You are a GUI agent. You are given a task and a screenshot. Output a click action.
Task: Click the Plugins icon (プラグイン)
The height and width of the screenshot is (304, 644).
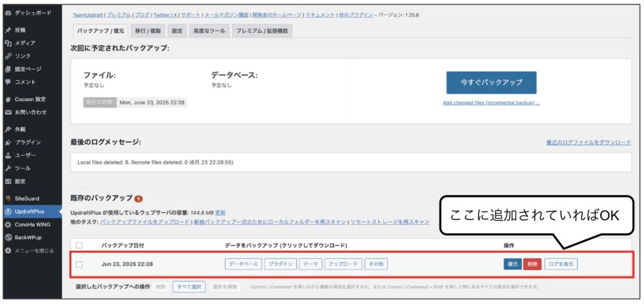(x=8, y=143)
